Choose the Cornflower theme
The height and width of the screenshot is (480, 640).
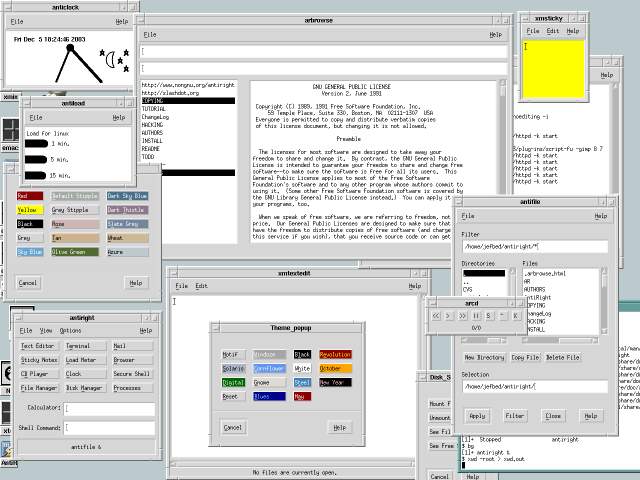click(268, 368)
